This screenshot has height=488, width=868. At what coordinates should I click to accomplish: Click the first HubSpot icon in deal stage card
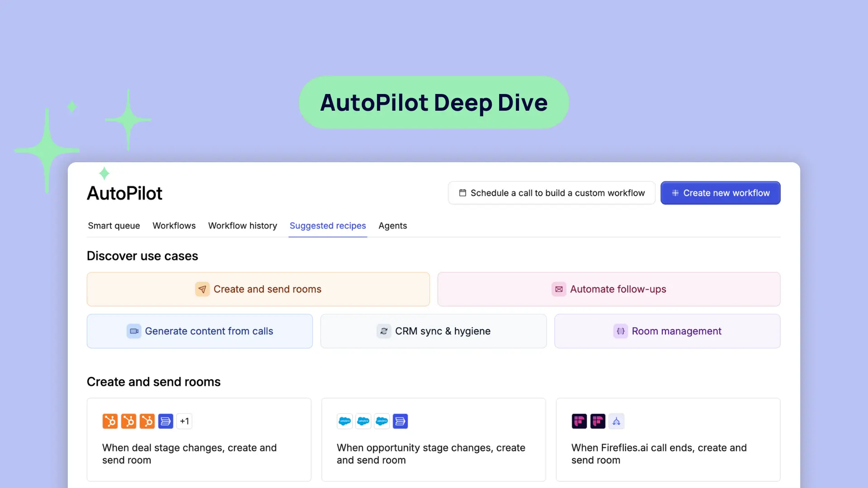[x=110, y=421]
